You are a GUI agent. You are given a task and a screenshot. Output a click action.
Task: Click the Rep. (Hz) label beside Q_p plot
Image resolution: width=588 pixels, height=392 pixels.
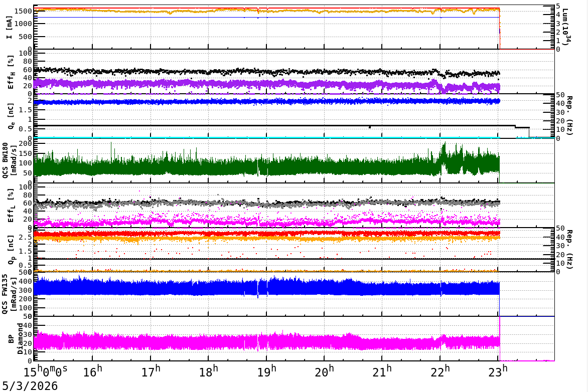tap(569, 250)
